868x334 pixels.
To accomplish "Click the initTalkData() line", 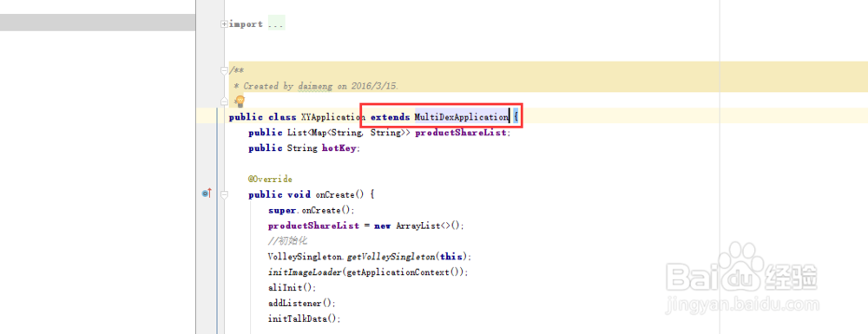I will tap(304, 318).
